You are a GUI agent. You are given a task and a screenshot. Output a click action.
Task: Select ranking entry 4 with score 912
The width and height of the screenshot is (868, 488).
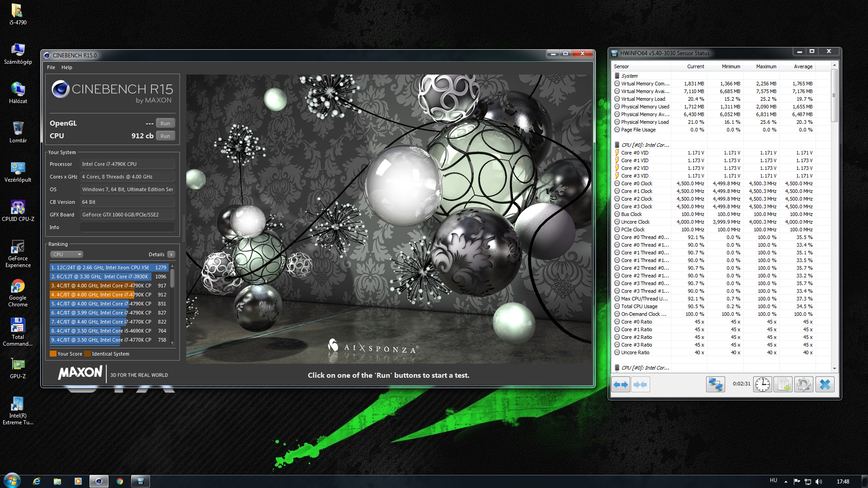[109, 295]
